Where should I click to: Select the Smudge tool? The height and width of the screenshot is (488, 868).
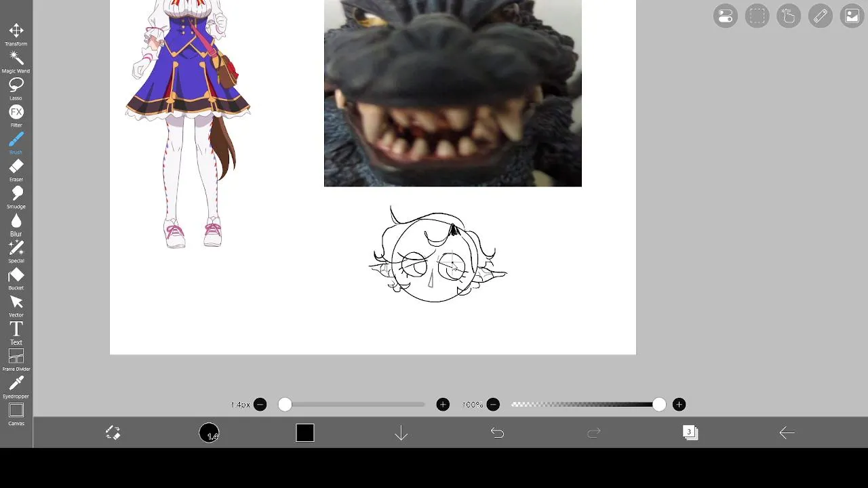16,197
